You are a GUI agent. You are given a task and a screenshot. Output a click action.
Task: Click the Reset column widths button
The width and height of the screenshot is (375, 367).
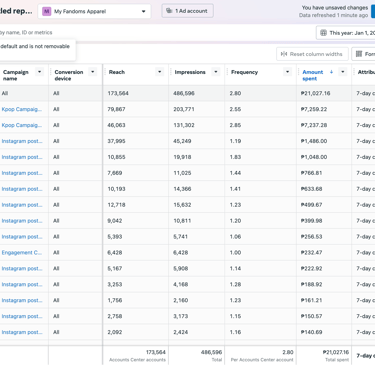point(312,54)
